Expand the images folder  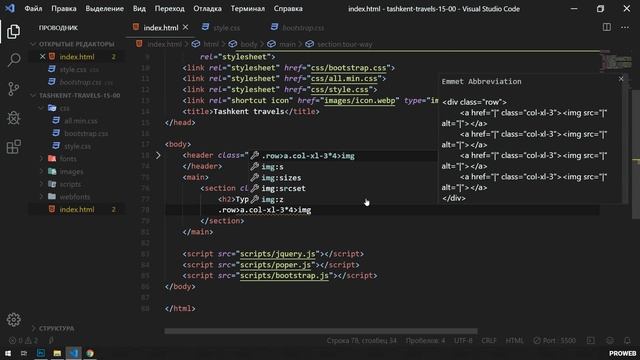coord(71,171)
